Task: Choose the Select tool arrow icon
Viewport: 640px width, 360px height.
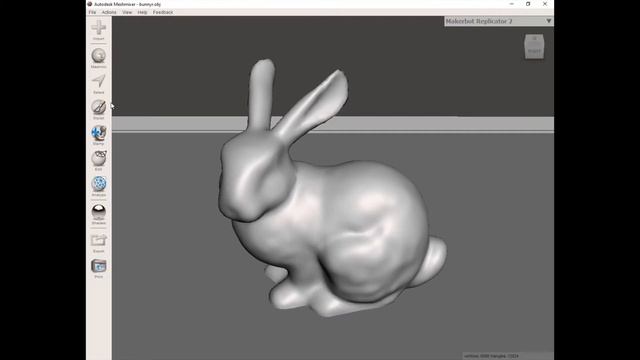Action: click(98, 81)
